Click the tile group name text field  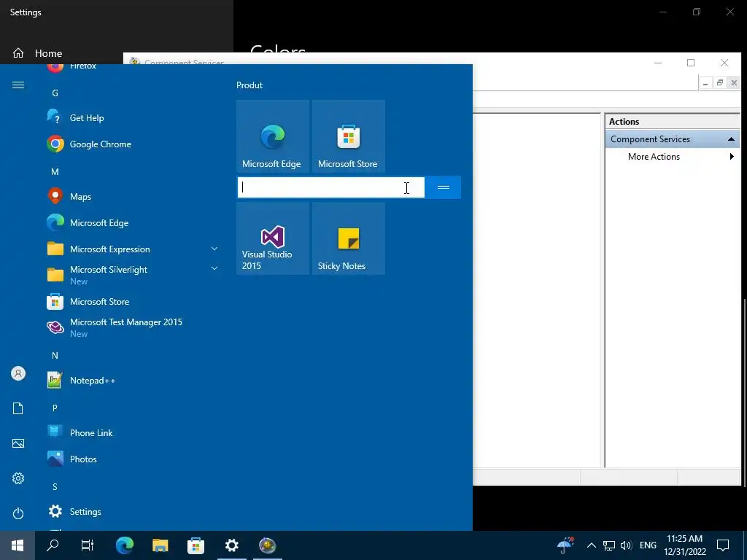coord(330,187)
